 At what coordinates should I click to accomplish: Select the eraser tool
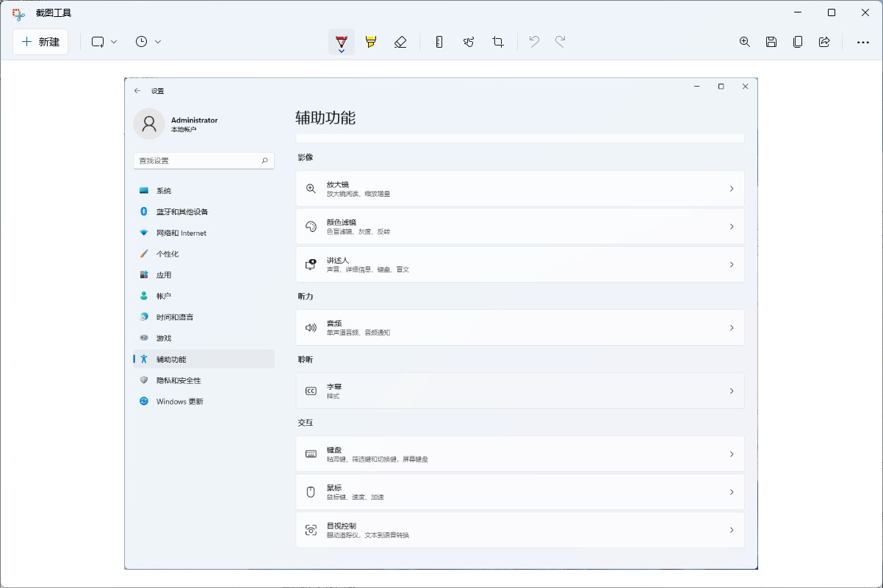coord(400,42)
